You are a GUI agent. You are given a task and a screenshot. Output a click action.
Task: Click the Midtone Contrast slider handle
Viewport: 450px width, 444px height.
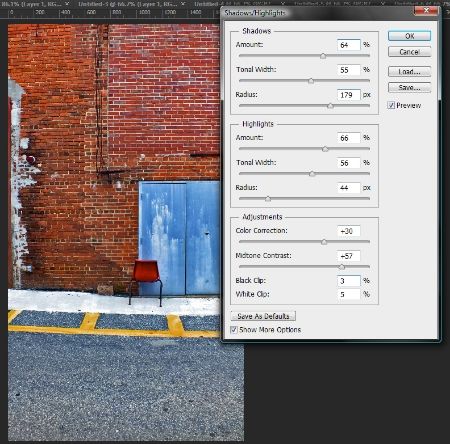click(x=342, y=267)
